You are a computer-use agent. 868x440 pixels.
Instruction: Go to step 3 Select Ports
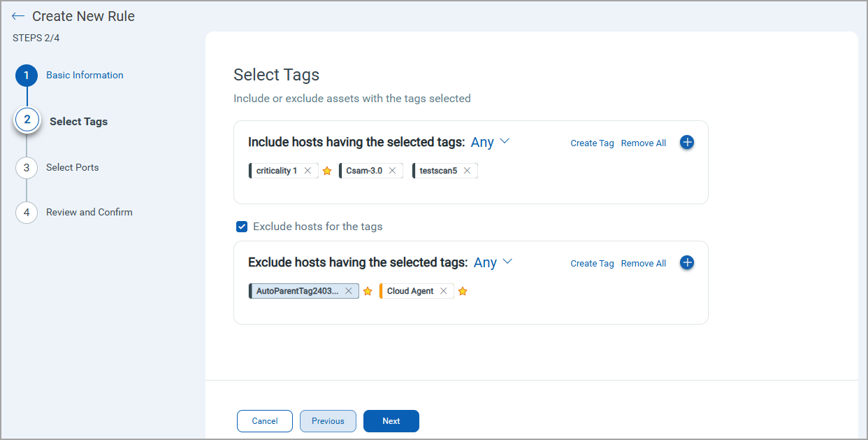57,167
